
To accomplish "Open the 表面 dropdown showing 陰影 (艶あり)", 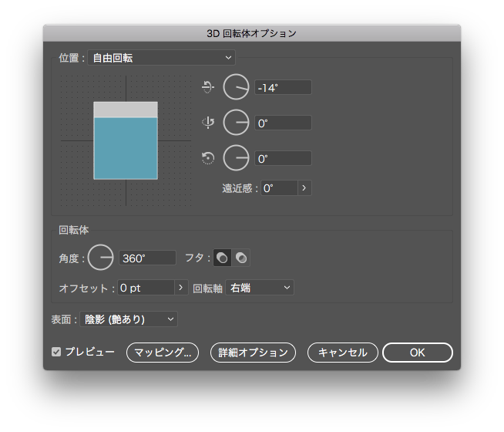I will pyautogui.click(x=129, y=319).
